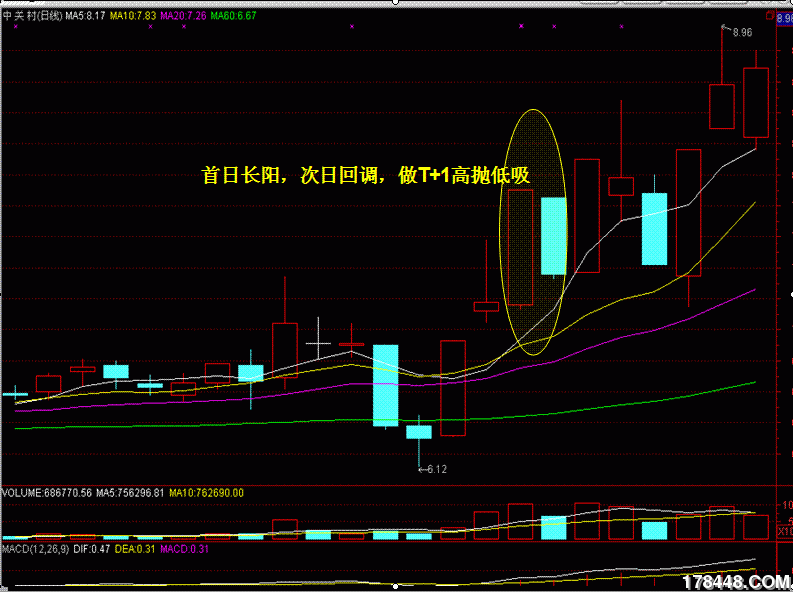Viewport: 793px width, 592px height.
Task: Click the green MA60:6.67 indicator label
Action: [233, 16]
